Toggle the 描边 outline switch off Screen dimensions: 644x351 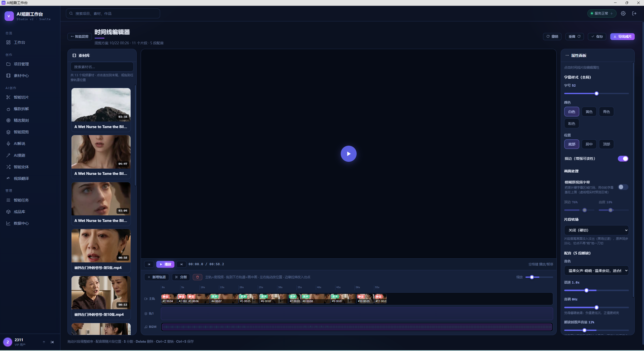click(623, 159)
